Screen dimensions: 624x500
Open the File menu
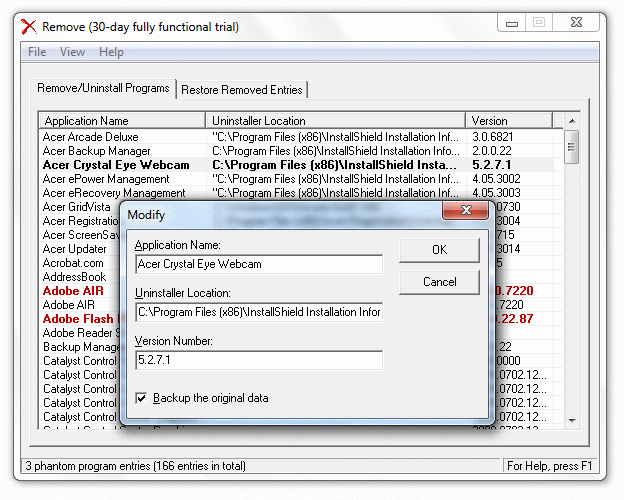click(37, 52)
